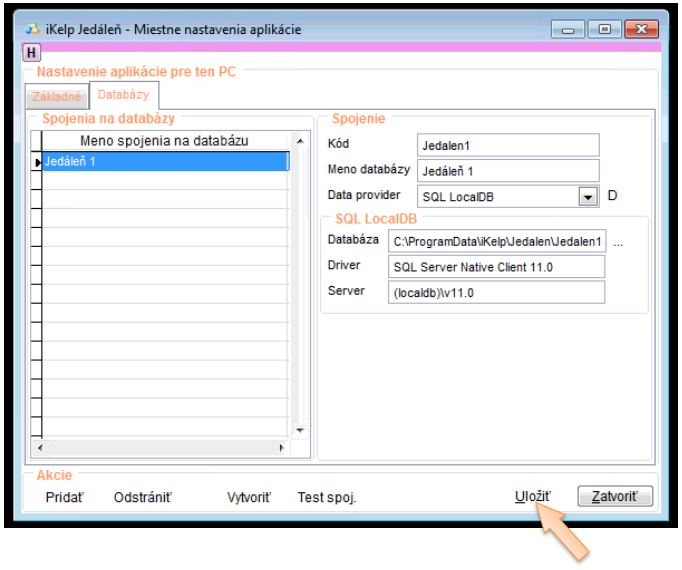Run Test spoj. connection test

(x=327, y=497)
